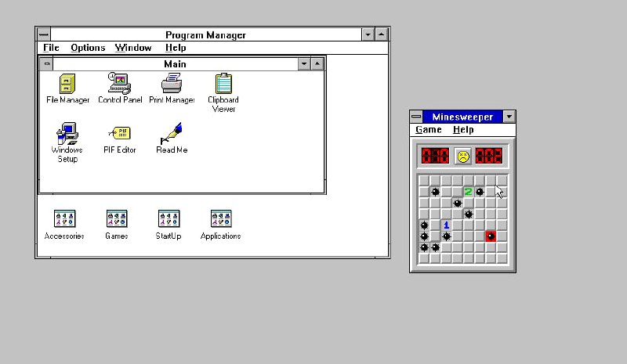Image resolution: width=627 pixels, height=364 pixels.
Task: Maximize the Program Manager window
Action: point(382,34)
